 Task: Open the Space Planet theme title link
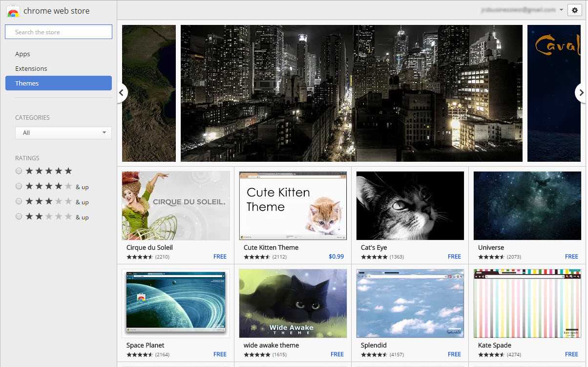coord(145,345)
